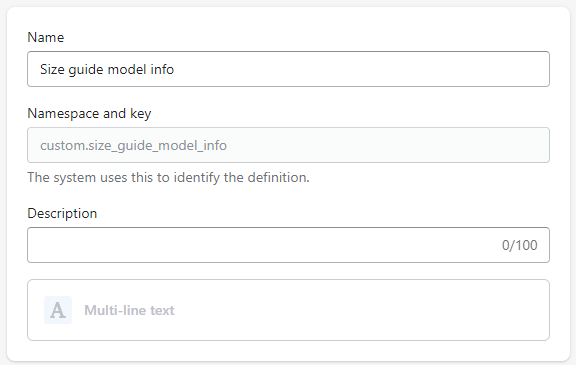Click the 0/100 character counter

click(x=519, y=245)
